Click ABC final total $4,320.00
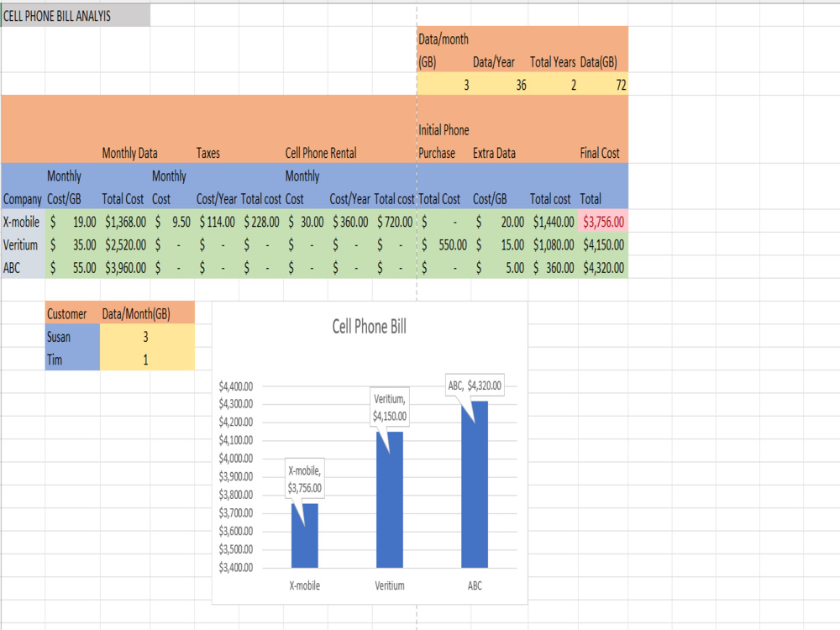 click(603, 267)
